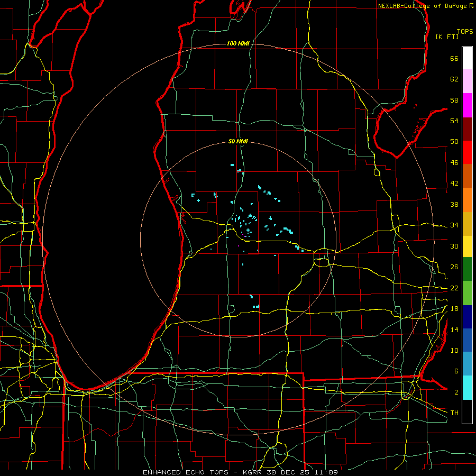Click the 18 value on the scale
This screenshot has height=476, width=476.
point(454,309)
